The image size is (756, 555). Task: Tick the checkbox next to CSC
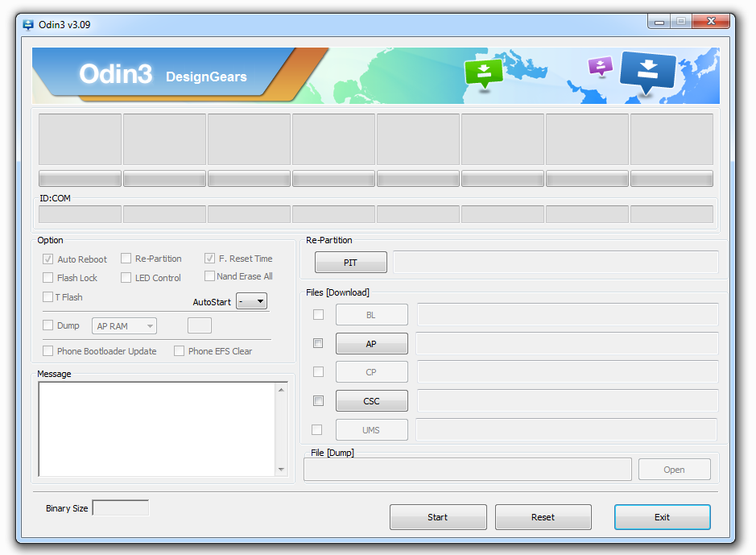[318, 400]
